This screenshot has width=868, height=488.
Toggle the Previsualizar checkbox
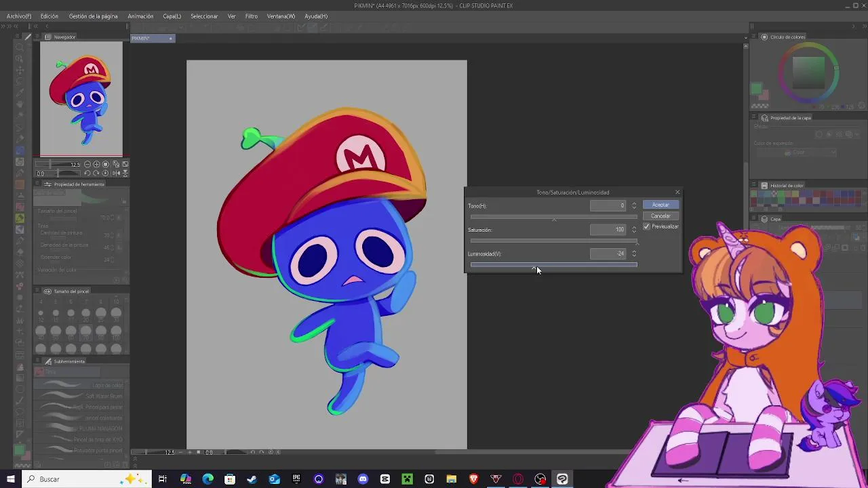(646, 226)
